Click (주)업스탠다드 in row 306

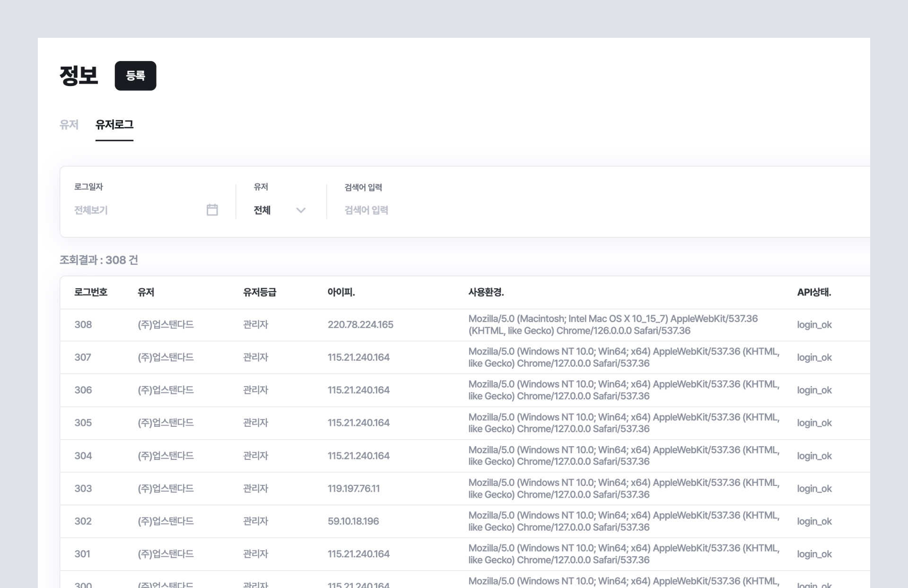coord(166,390)
